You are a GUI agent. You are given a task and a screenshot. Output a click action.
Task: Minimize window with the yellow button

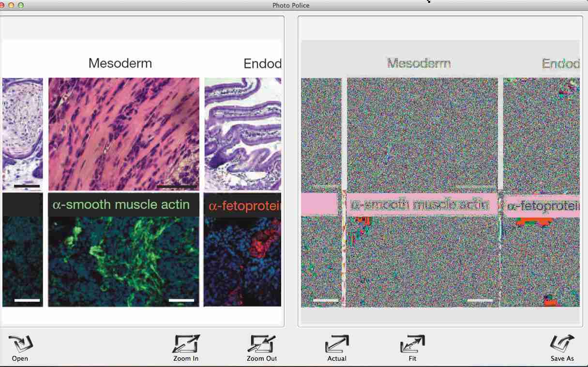tap(11, 5)
